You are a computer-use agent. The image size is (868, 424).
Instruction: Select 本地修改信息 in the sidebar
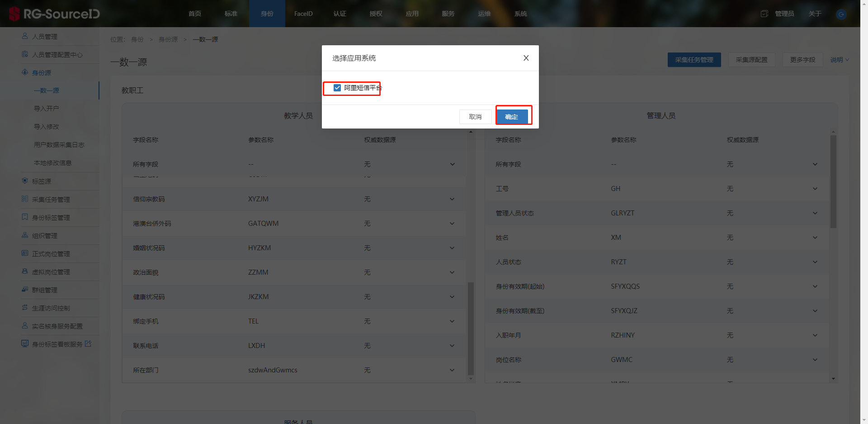point(53,163)
